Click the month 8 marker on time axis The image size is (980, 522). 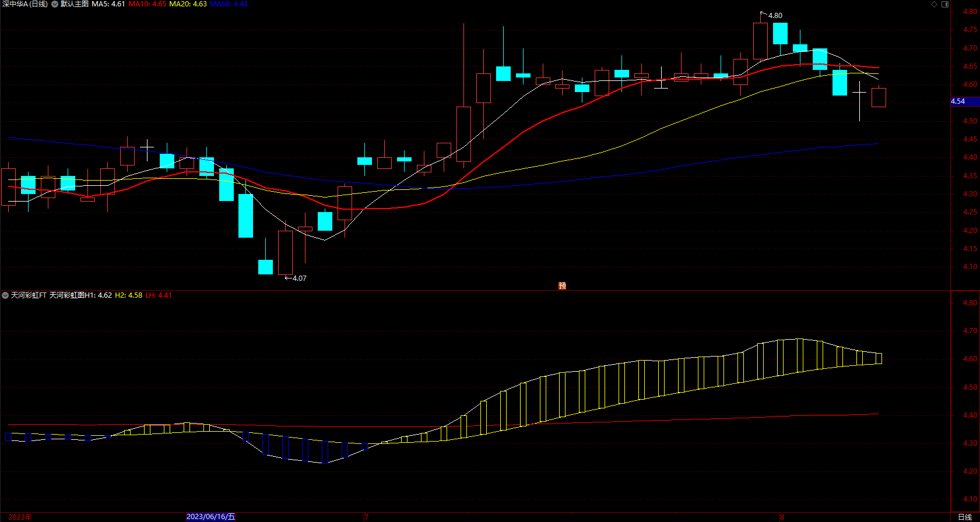click(x=782, y=517)
